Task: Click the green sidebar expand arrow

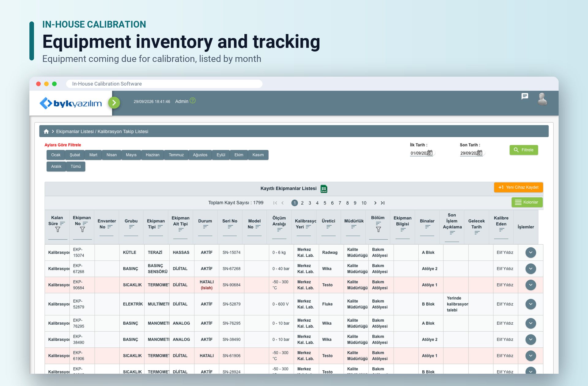Action: coord(114,103)
